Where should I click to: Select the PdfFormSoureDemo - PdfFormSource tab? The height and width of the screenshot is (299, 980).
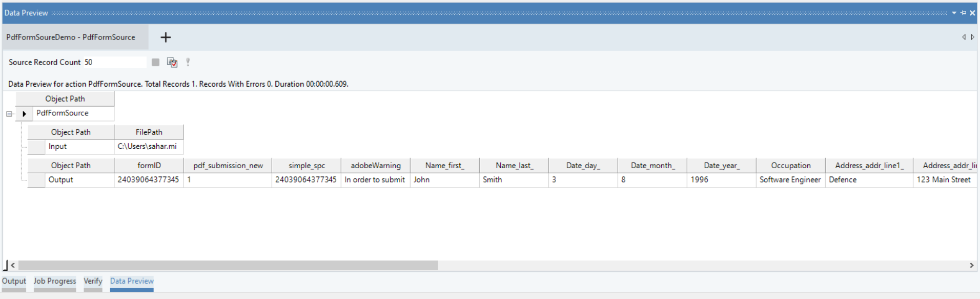pos(71,37)
